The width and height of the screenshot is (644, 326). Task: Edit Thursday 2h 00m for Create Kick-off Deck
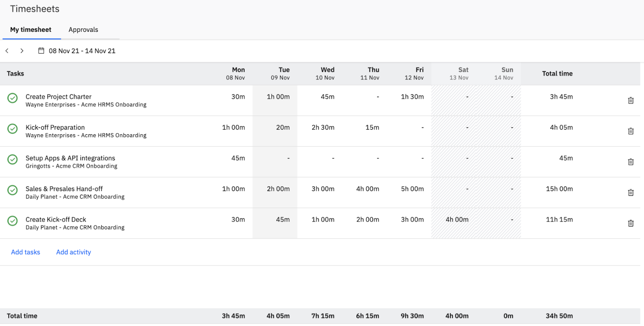[367, 220]
